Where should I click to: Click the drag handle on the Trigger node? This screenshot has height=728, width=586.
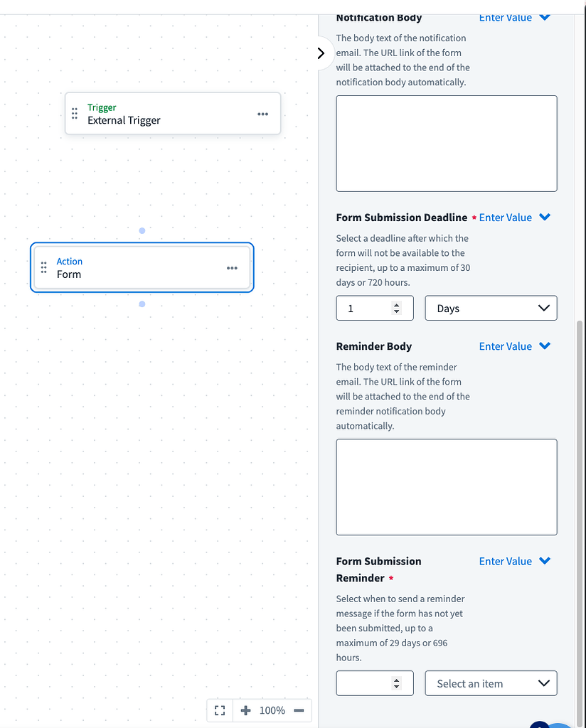coord(74,113)
